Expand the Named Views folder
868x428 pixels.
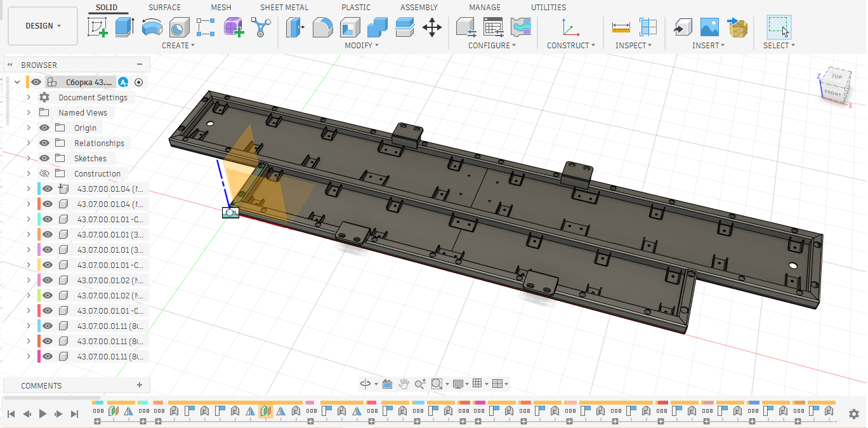29,112
